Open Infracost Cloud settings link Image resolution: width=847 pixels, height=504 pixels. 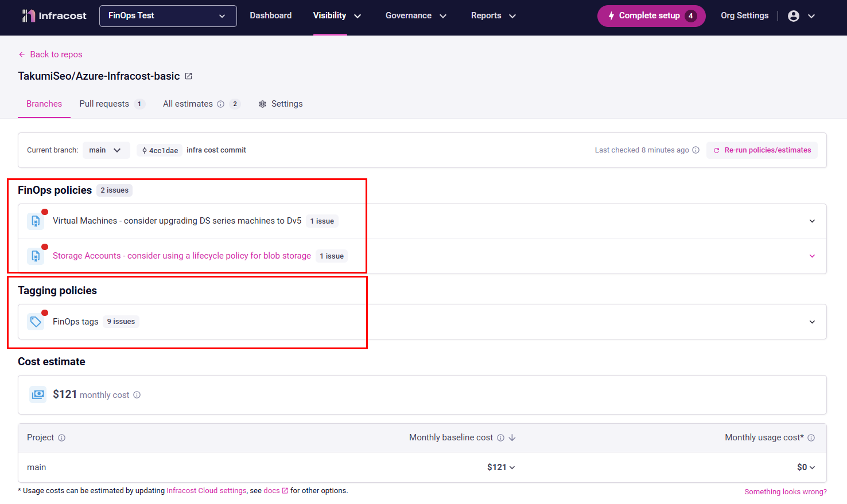(x=207, y=491)
